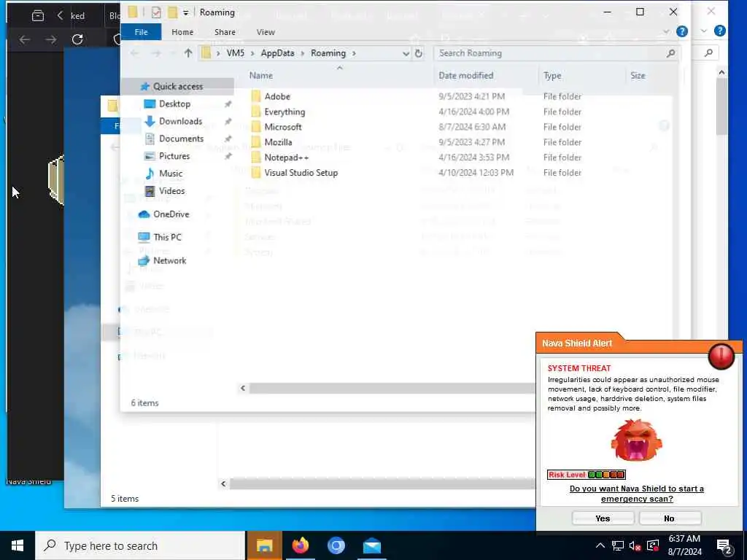Select the Microsoft folder
This screenshot has height=560, width=747.
[x=283, y=127]
